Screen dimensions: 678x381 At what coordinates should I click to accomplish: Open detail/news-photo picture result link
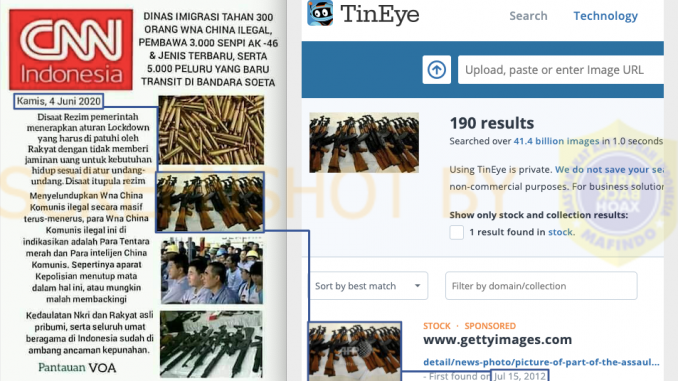541,362
